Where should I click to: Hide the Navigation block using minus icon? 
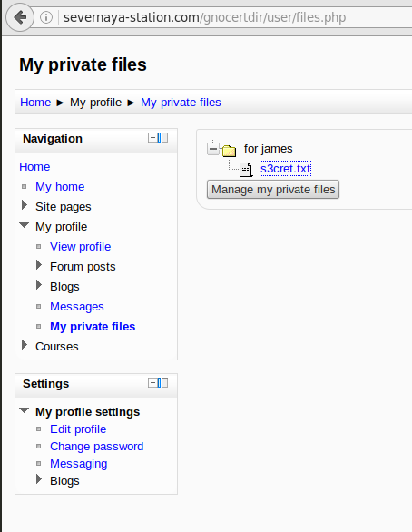coord(152,138)
